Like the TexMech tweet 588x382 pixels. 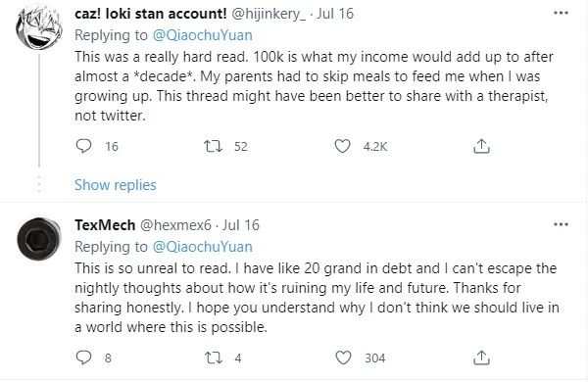[x=343, y=358]
